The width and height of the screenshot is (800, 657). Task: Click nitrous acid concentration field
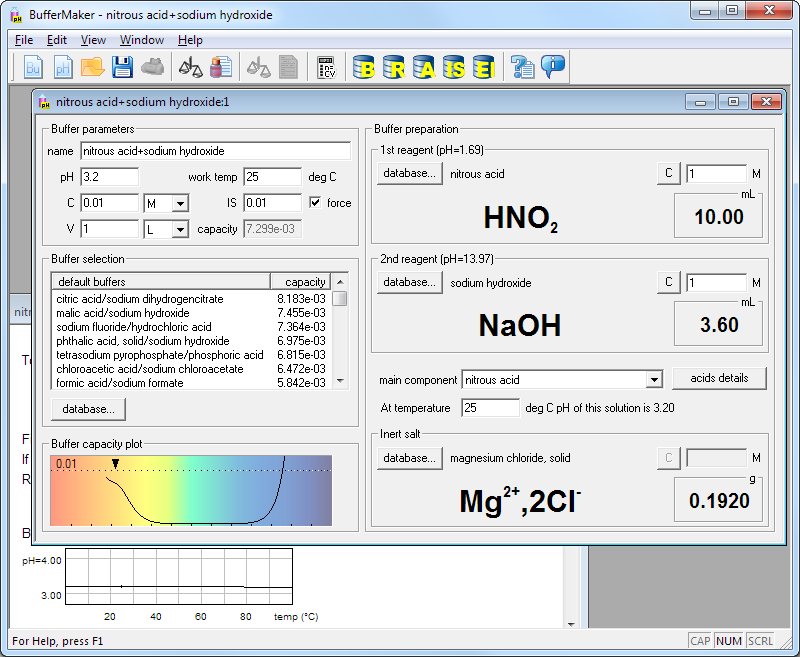pos(716,174)
